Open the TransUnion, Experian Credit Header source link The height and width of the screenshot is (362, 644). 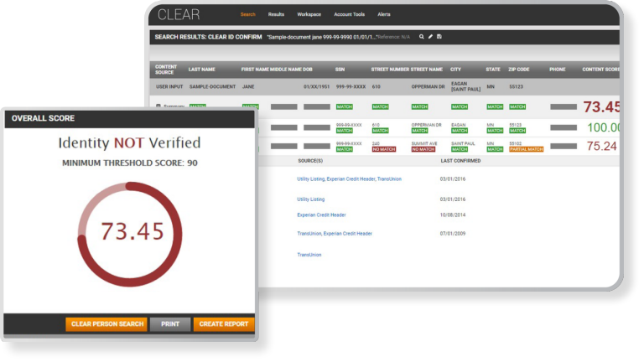(335, 234)
